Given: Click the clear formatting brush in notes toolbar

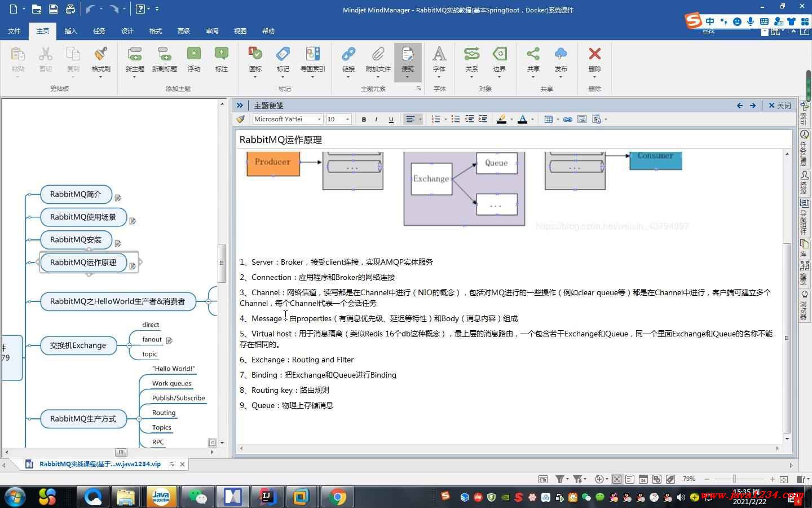Looking at the screenshot, I should click(x=241, y=119).
